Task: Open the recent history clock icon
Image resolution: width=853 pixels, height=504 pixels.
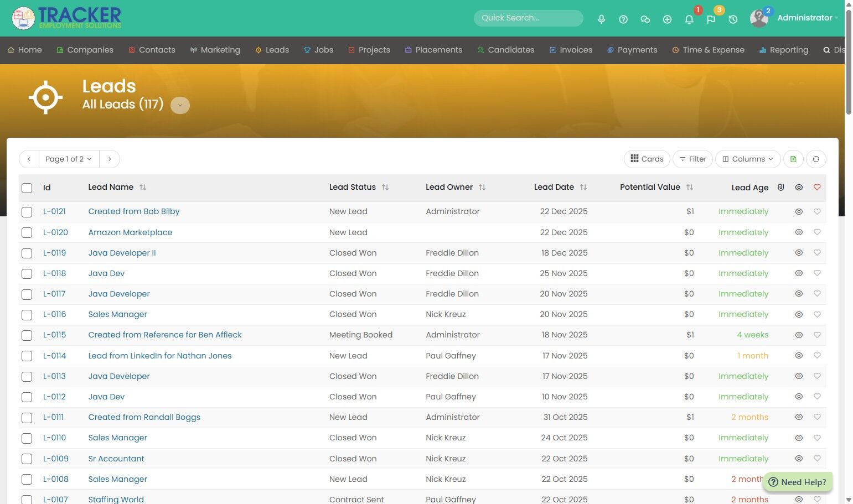Action: pyautogui.click(x=733, y=19)
